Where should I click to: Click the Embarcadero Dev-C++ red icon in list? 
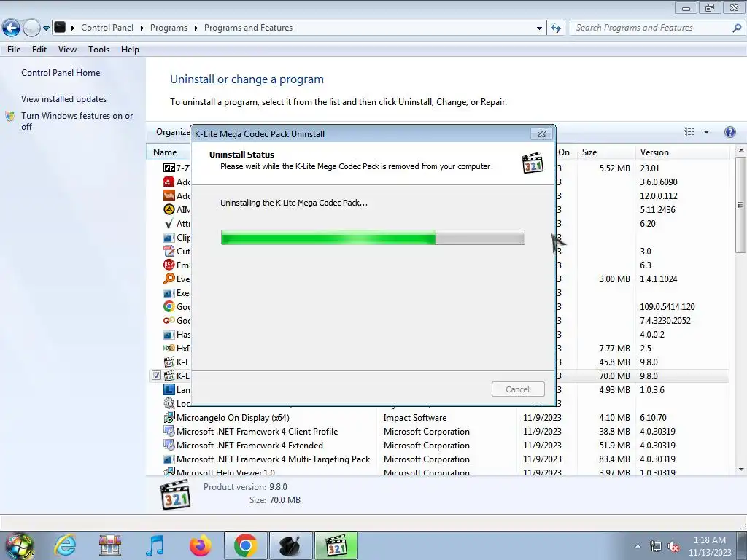(169, 265)
